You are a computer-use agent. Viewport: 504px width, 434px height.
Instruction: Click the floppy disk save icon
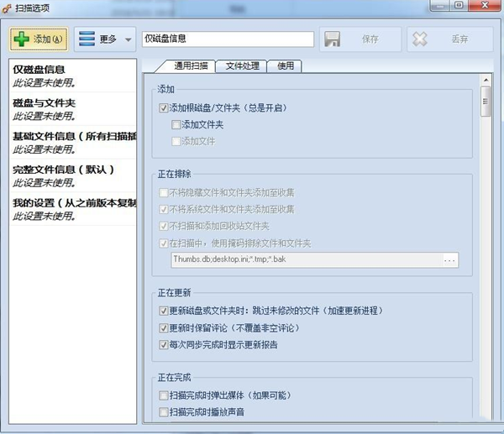(x=332, y=39)
